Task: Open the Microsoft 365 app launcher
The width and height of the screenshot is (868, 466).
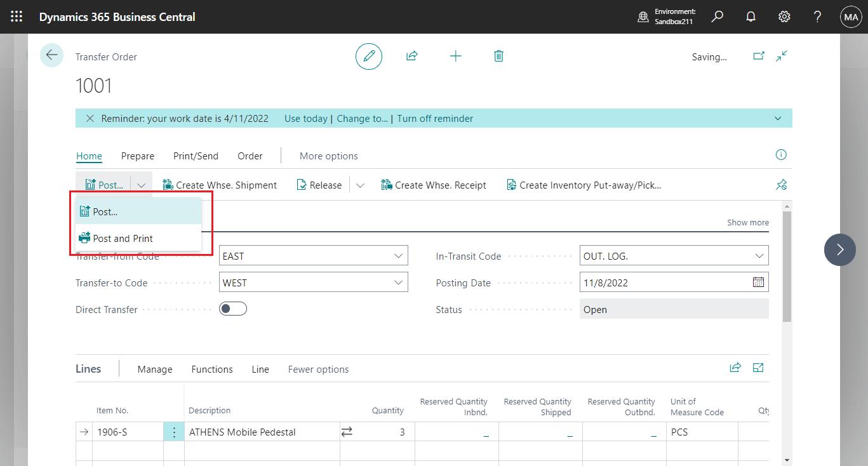Action: (x=17, y=17)
